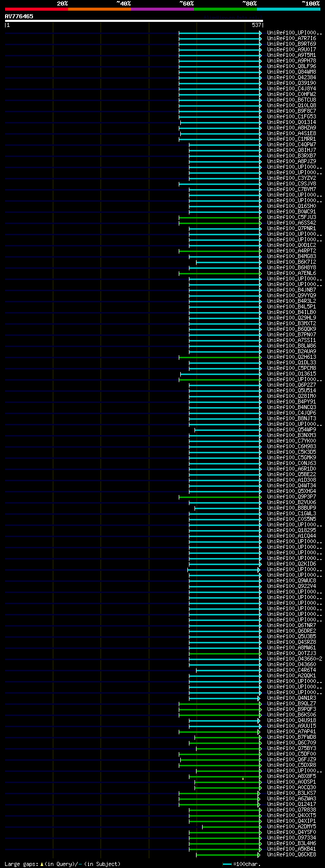Screen dimensions: 325x868
Task: Open hit UniRef100_Q4N1R3
Action: [x=291, y=698]
